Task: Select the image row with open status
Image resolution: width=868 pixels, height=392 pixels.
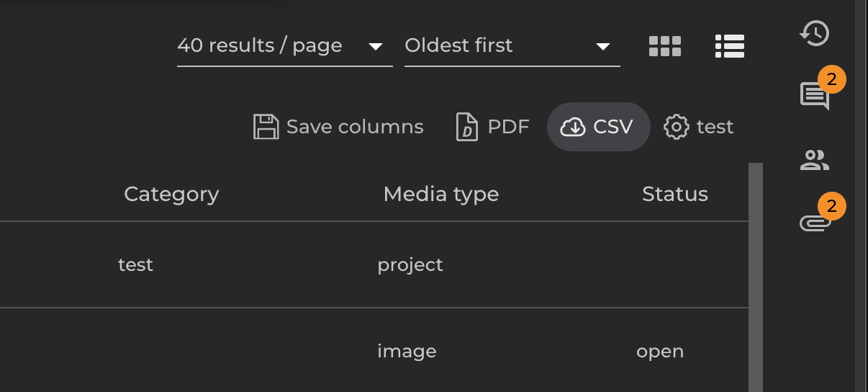Action: pos(407,352)
